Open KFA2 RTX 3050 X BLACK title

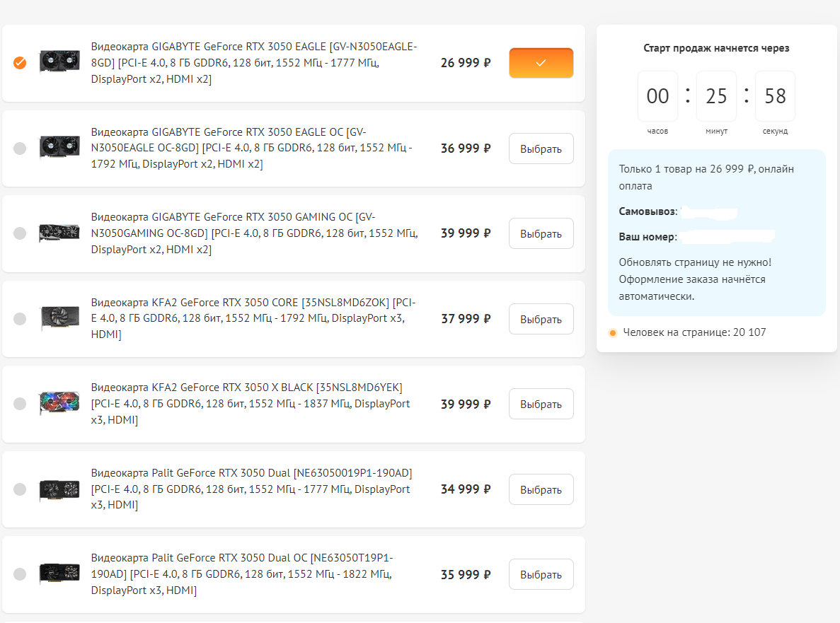(x=251, y=404)
